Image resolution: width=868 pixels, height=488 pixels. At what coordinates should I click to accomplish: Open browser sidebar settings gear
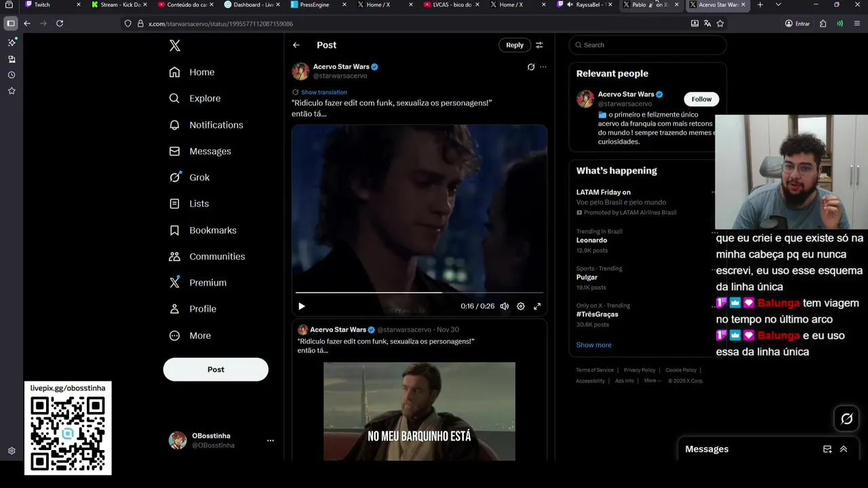click(12, 451)
